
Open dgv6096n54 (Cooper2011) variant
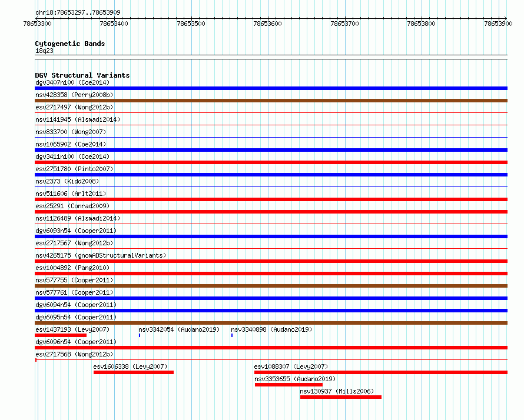coord(76,342)
